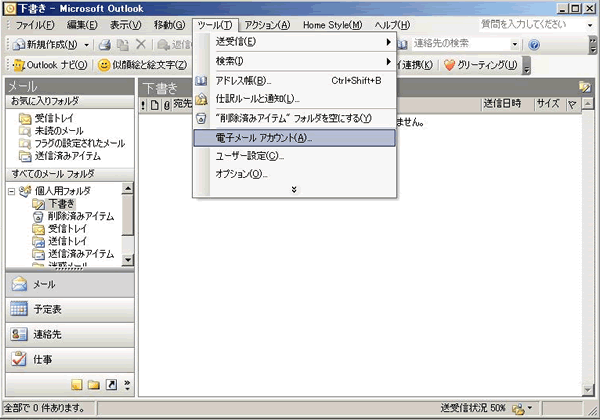This screenshot has height=420, width=600.
Task: Collapse 個人用フォルダ tree node
Action: point(11,191)
